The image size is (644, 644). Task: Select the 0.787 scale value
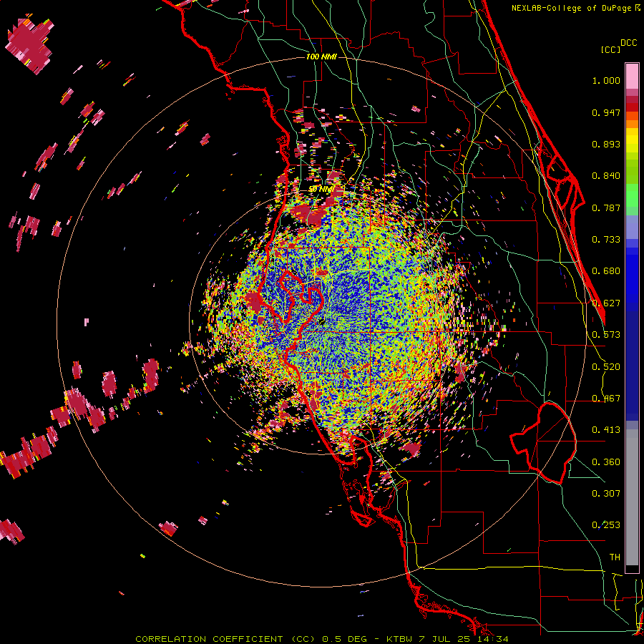pos(606,208)
